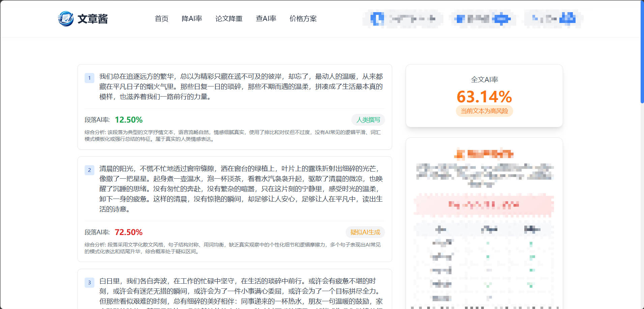This screenshot has width=644, height=309.
Task: Click the blurred pink banner in sidebar card
Action: 484,205
